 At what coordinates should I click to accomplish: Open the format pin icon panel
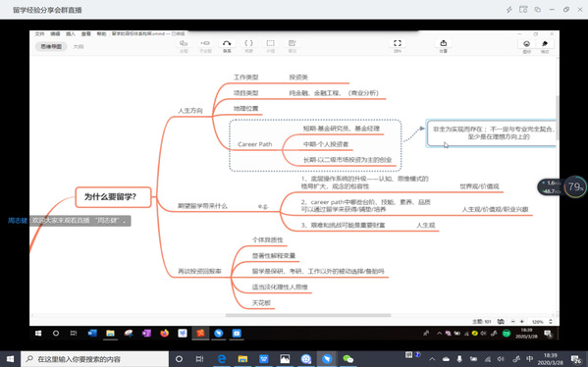tap(545, 43)
